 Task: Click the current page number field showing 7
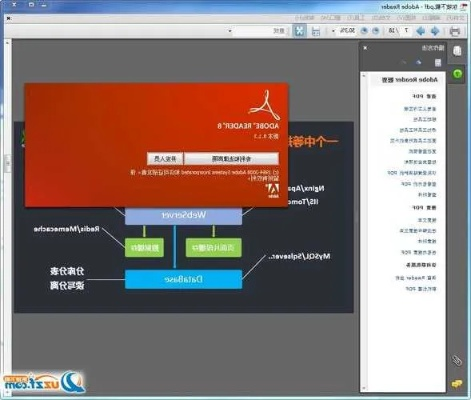pyautogui.click(x=406, y=31)
